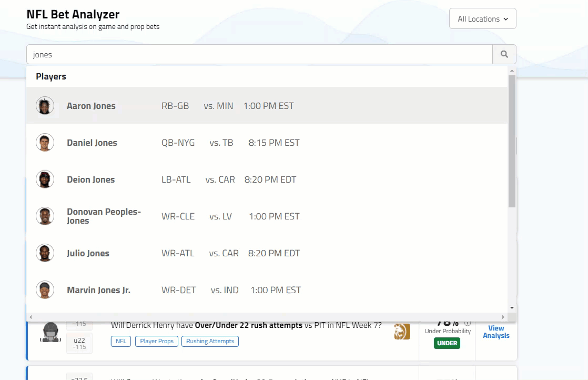Click Marvin Jones Jr.'s avatar photo
This screenshot has width=588, height=380.
(45, 289)
